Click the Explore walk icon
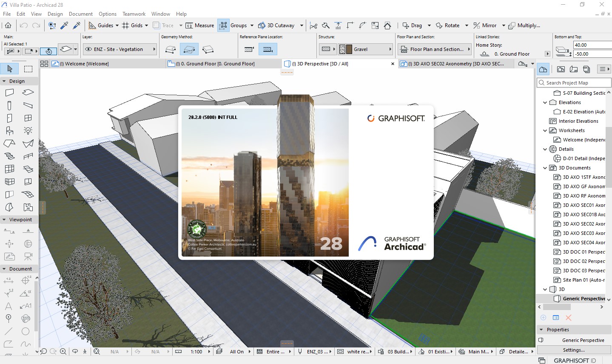612x364 pixels. coord(85,351)
